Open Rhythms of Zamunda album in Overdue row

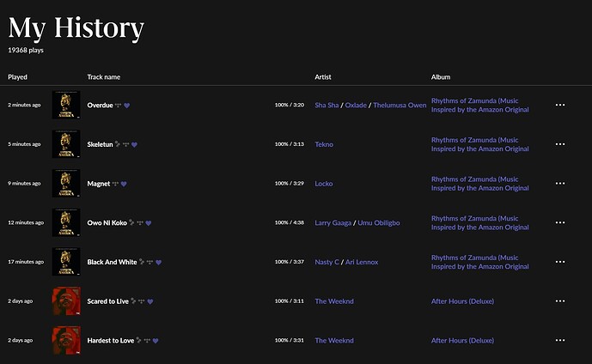(x=479, y=106)
